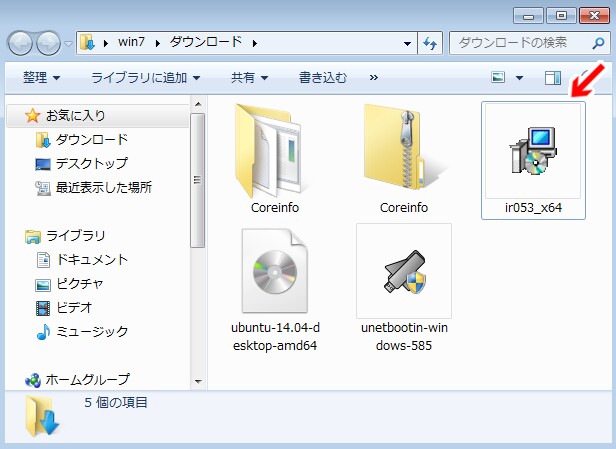Close the explorer window
The image size is (616, 449).
594,16
